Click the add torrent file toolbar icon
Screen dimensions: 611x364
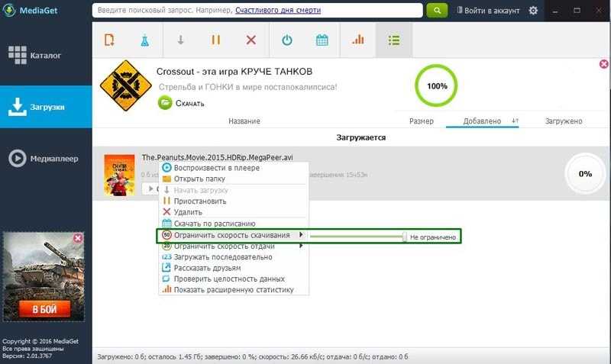[109, 40]
